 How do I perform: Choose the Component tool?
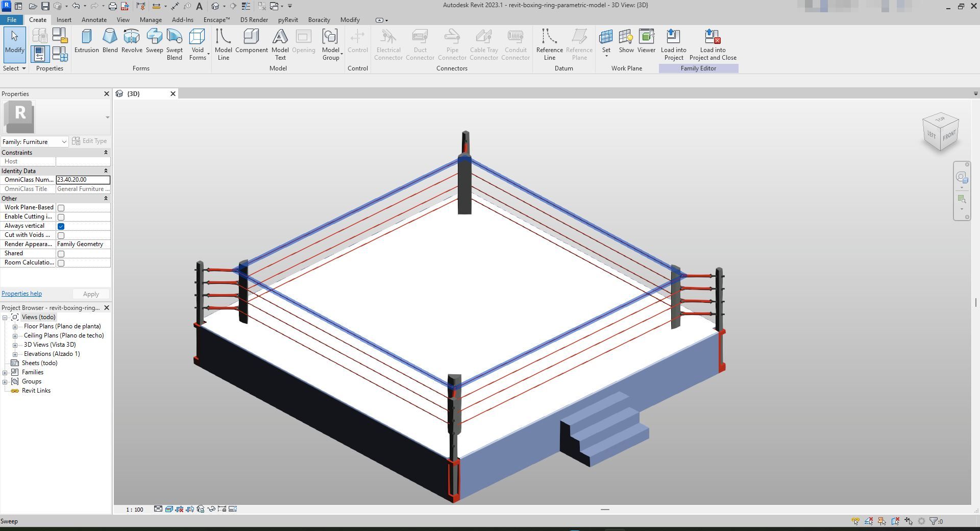tap(251, 41)
